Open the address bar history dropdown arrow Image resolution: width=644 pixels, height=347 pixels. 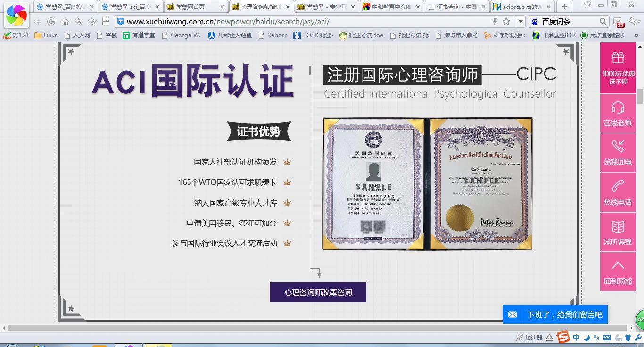click(520, 21)
